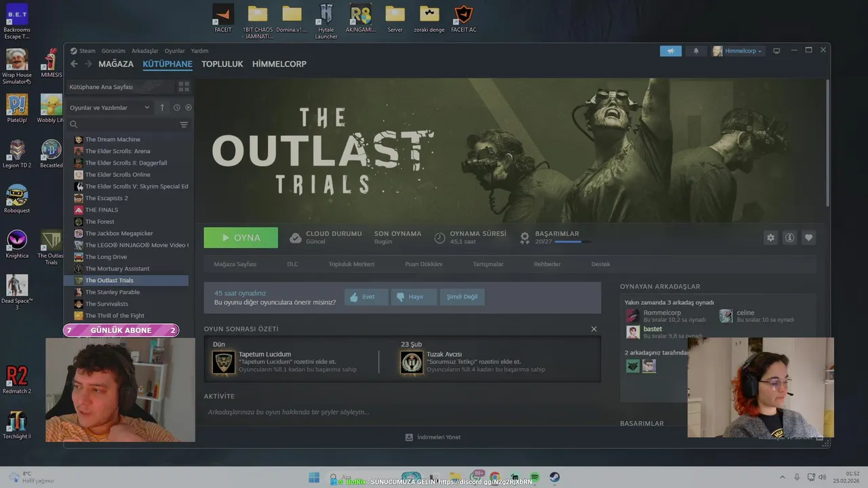
Task: Click the activity comment input field
Action: (x=403, y=412)
